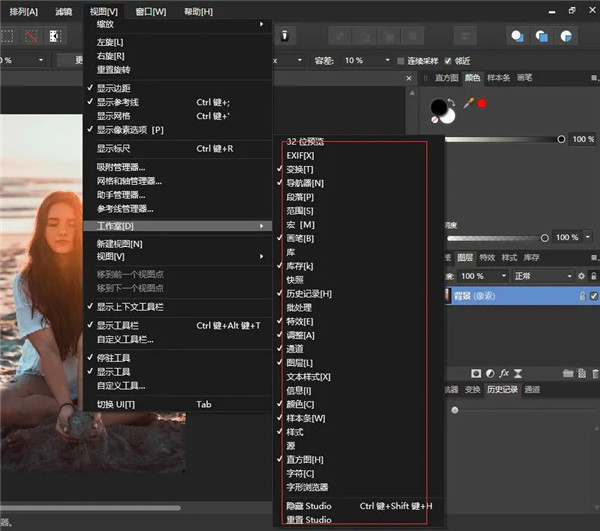Uncheck the 邻近 checkbox

(x=448, y=60)
